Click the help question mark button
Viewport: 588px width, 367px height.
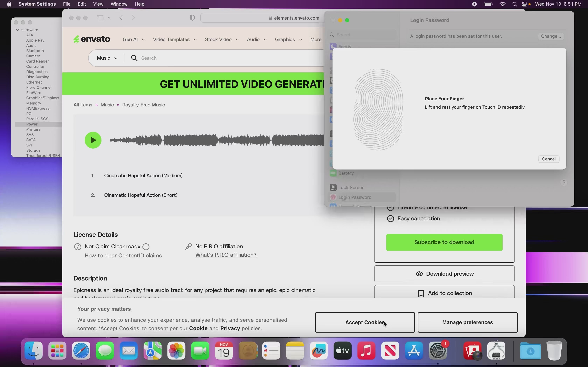(x=564, y=182)
